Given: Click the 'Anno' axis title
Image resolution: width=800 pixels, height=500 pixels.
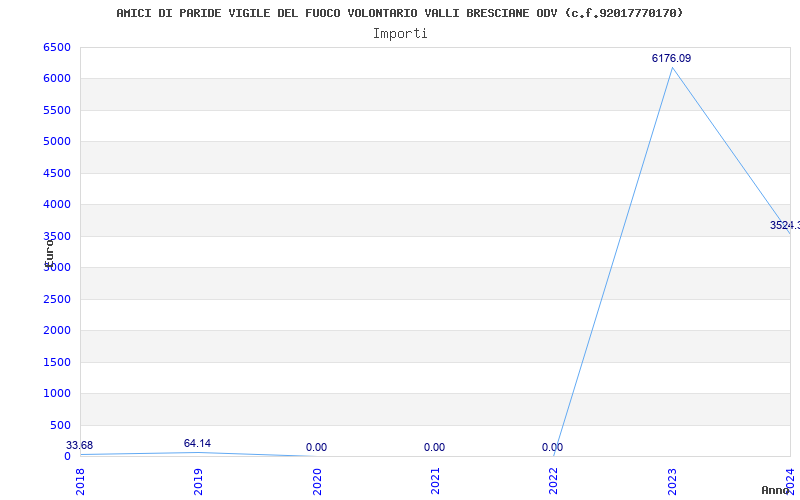Looking at the screenshot, I should tap(775, 491).
